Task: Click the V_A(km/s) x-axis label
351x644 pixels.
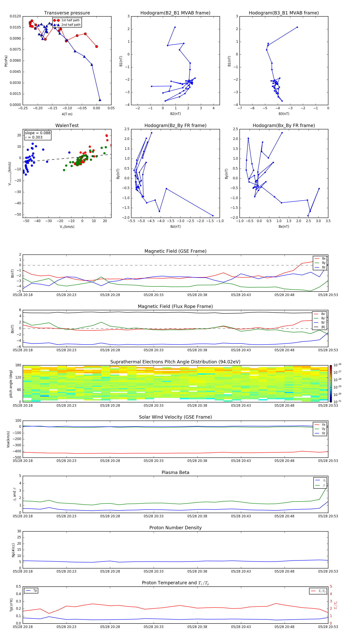Action: pos(67,227)
